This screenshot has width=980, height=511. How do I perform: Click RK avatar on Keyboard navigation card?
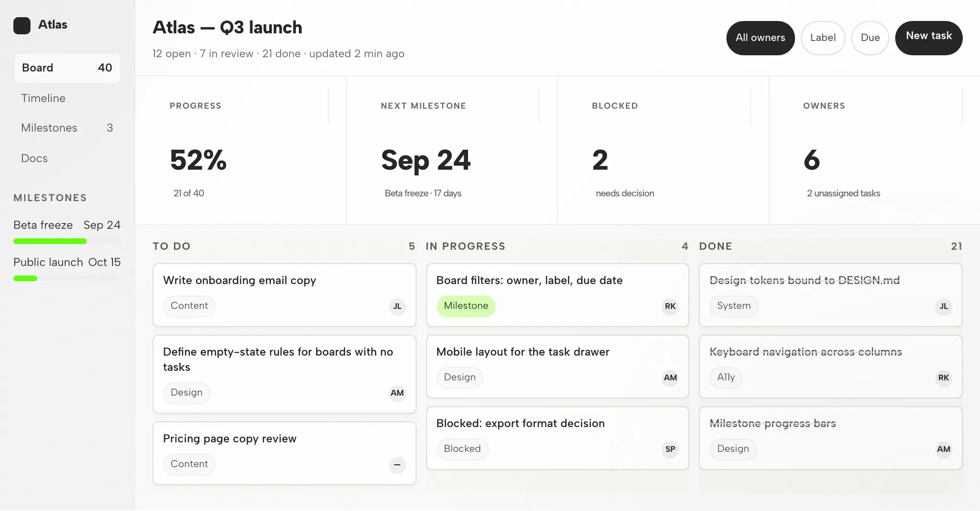(943, 378)
